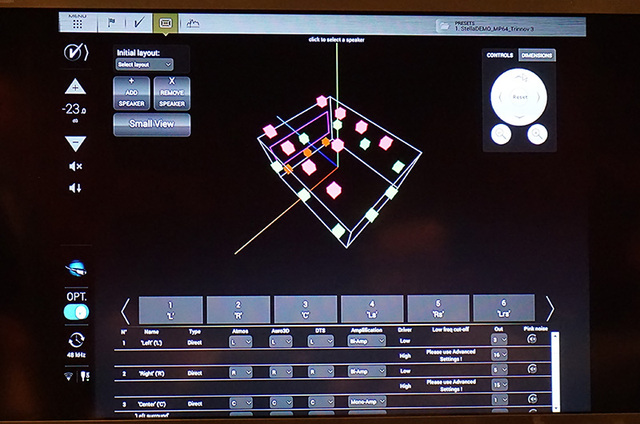640x424 pixels.
Task: Play pink noise on Center speaker
Action: coord(532,399)
